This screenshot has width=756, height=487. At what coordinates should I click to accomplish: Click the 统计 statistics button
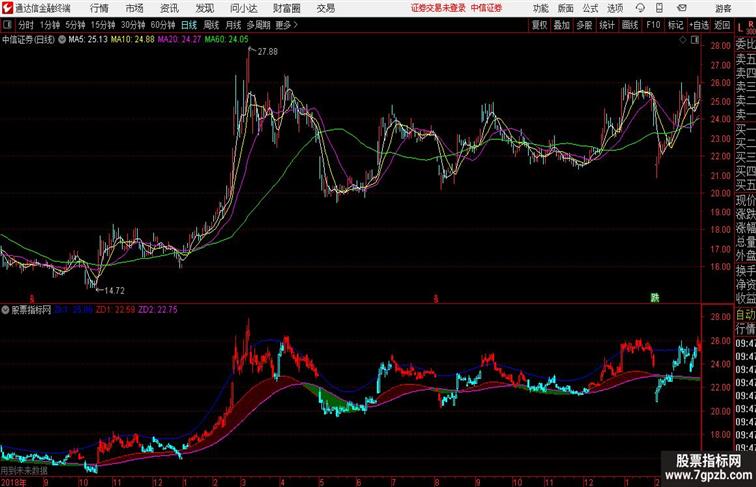[x=607, y=25]
